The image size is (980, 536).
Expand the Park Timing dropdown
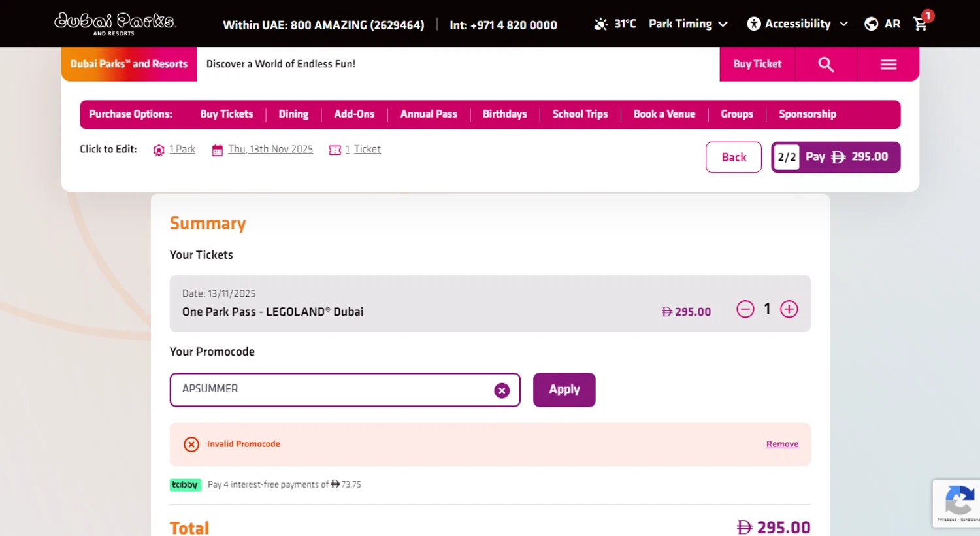[688, 24]
